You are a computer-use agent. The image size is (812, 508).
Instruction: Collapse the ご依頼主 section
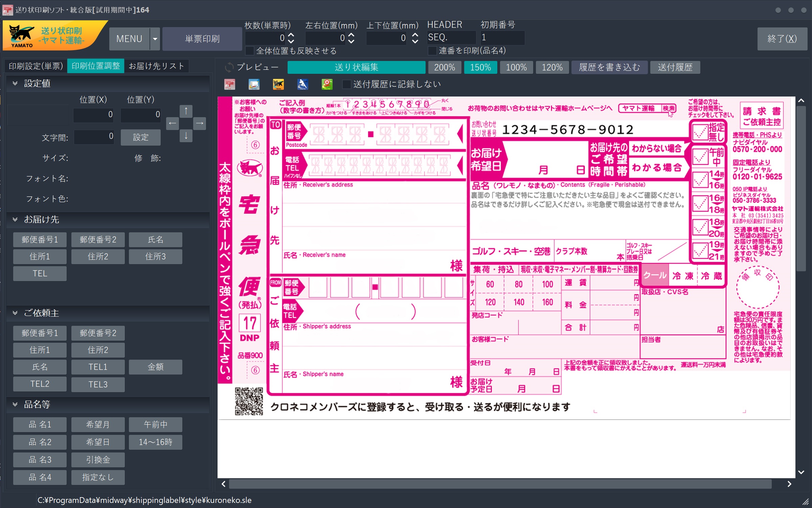15,313
